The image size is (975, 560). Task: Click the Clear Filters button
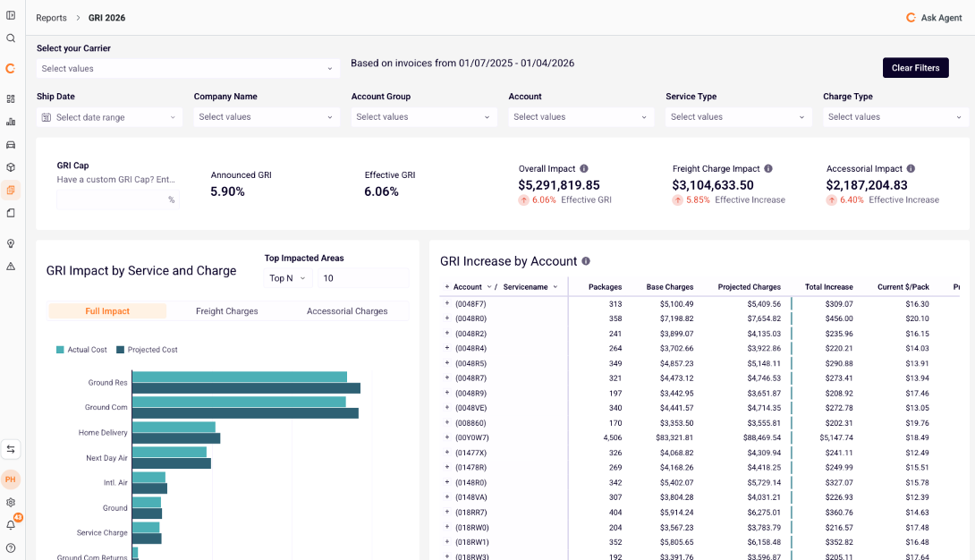coord(915,68)
